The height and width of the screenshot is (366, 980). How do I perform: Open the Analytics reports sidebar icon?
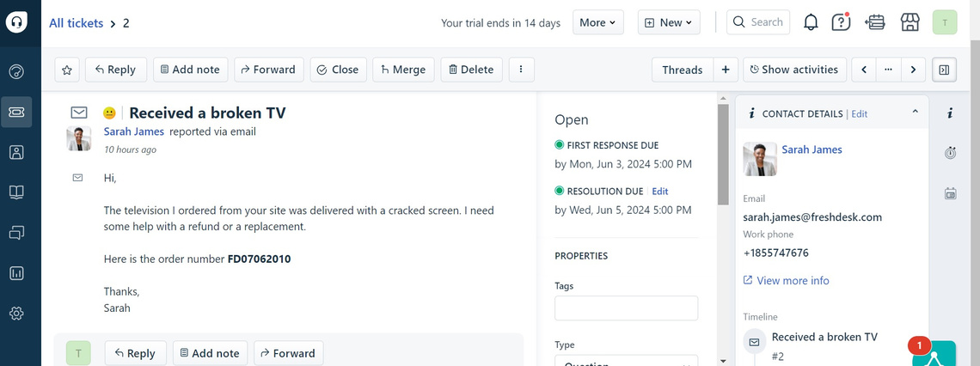pyautogui.click(x=16, y=273)
